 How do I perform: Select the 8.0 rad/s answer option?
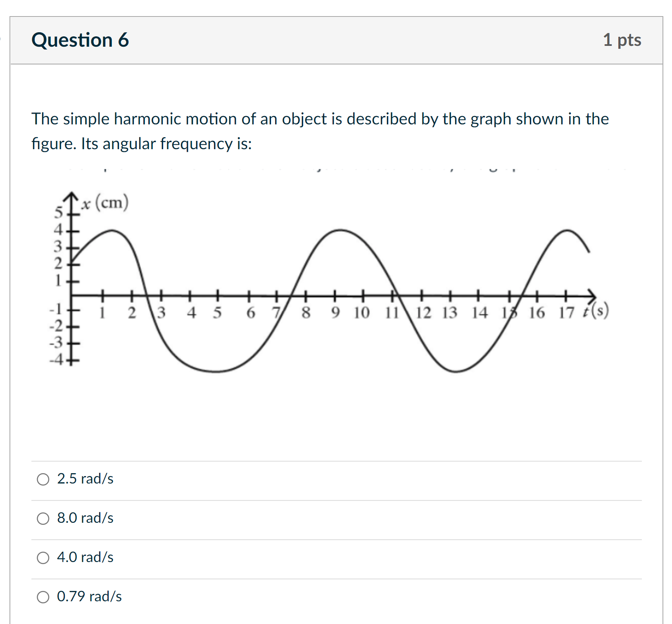tap(43, 518)
